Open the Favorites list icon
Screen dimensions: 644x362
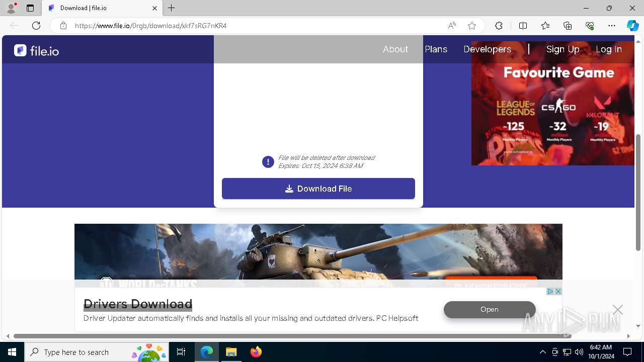(x=545, y=26)
